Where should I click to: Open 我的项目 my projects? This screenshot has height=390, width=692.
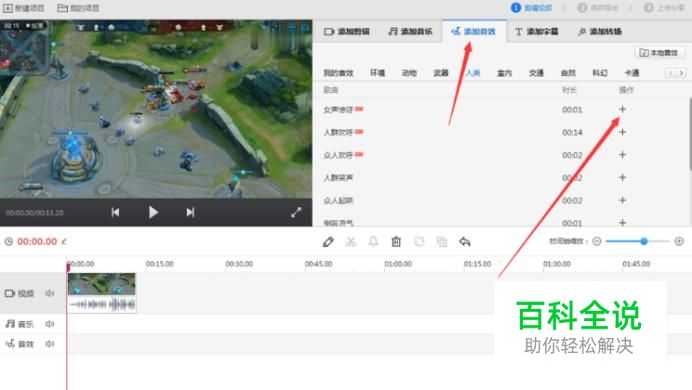click(79, 8)
